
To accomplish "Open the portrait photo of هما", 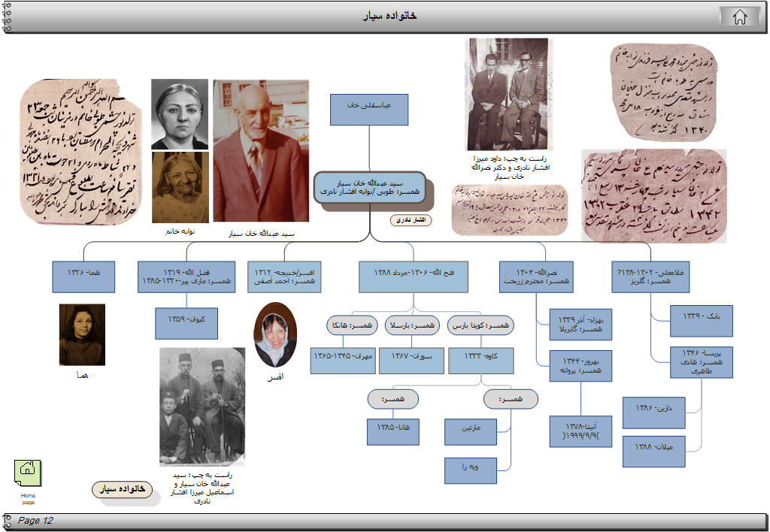I will click(x=82, y=334).
